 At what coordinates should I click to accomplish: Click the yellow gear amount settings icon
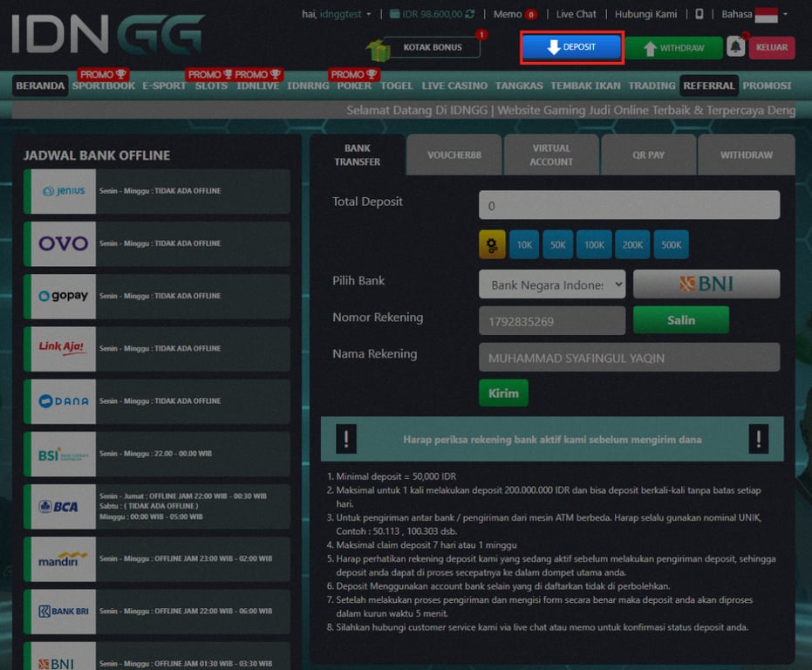coord(492,244)
